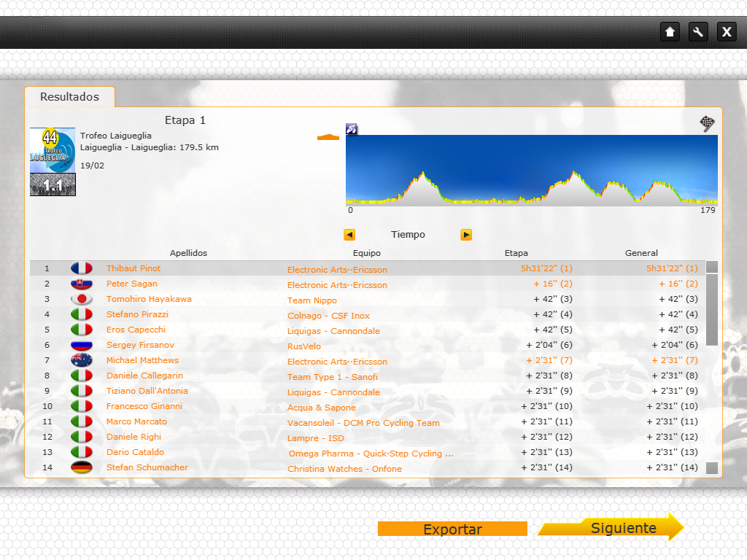The height and width of the screenshot is (560, 747).
Task: Click Italian flag beside Dario Cataldo
Action: pyautogui.click(x=82, y=452)
